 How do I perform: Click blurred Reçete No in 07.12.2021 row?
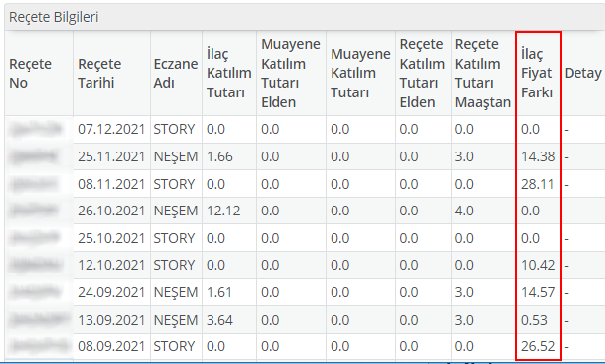[x=36, y=129]
